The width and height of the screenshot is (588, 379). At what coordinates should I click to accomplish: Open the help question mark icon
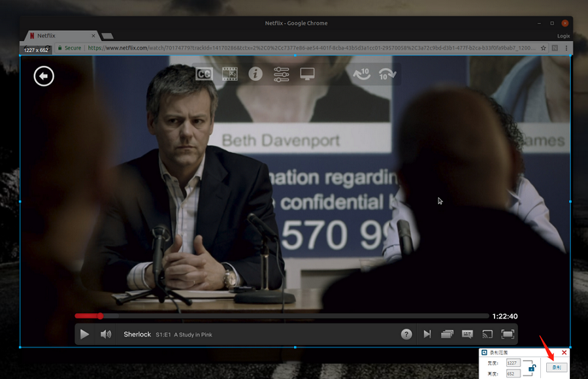click(x=406, y=334)
